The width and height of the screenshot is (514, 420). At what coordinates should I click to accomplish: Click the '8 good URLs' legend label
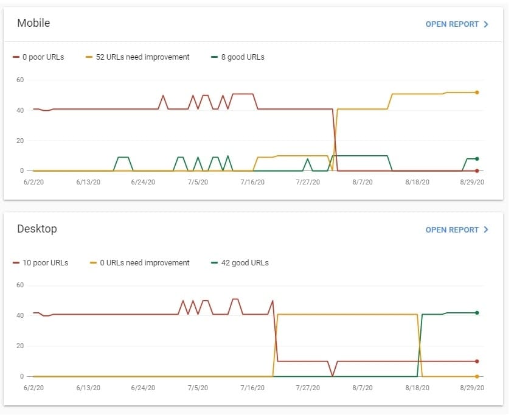(243, 57)
